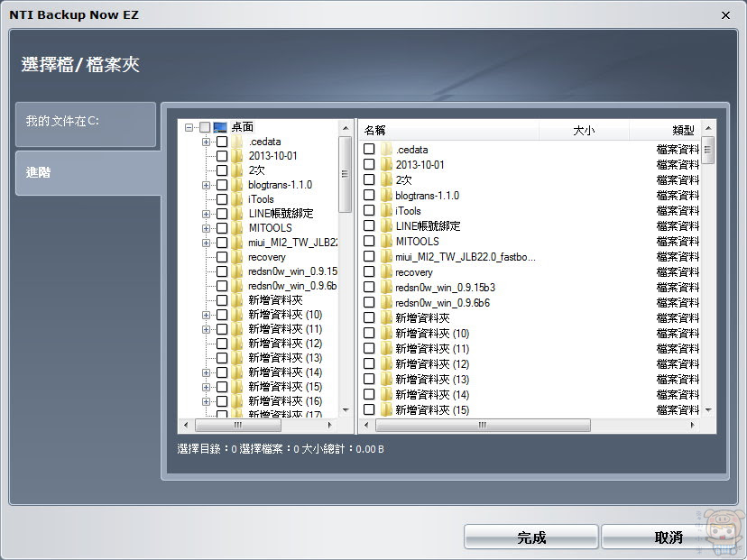Click the iTools folder icon in tree
This screenshot has height=560, width=747.
237,199
